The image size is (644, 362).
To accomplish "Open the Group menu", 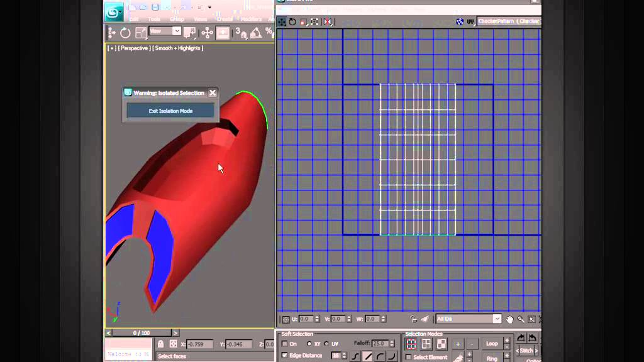I will (177, 19).
